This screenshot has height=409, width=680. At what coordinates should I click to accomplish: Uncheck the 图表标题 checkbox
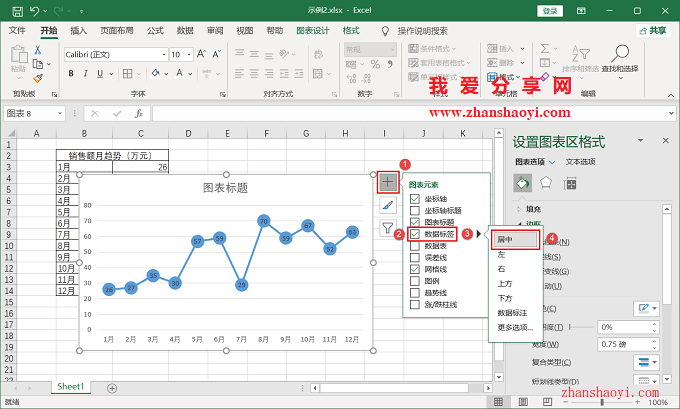[x=415, y=222]
